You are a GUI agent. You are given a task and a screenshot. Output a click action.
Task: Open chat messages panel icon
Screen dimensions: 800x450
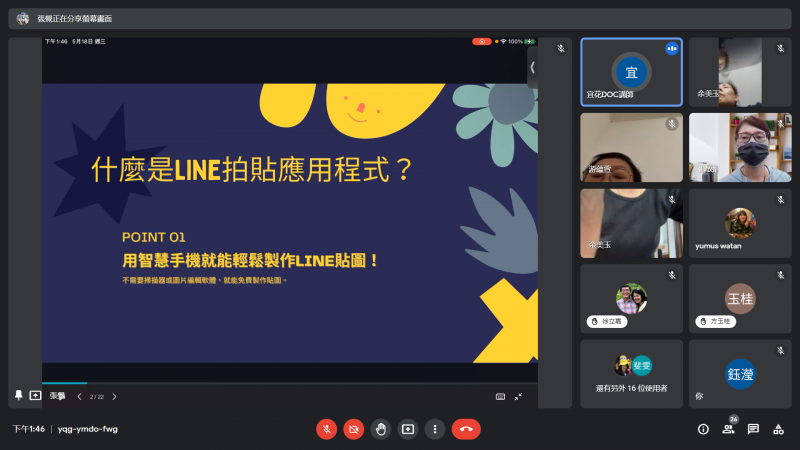pos(753,429)
